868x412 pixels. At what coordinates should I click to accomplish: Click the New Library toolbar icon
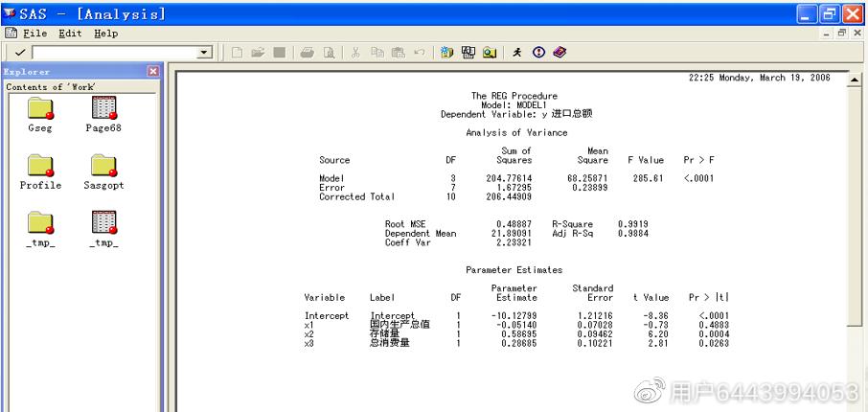446,53
